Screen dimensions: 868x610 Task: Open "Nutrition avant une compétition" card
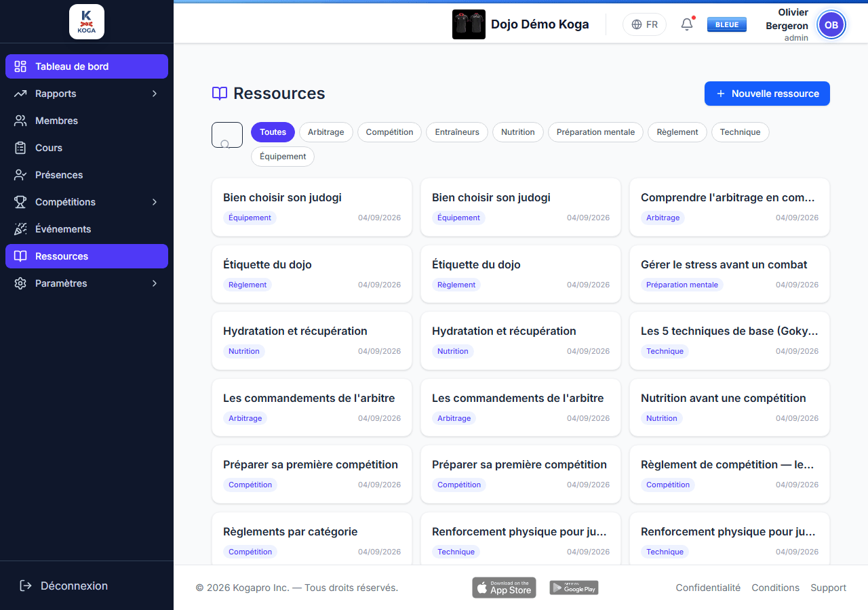[x=730, y=407]
